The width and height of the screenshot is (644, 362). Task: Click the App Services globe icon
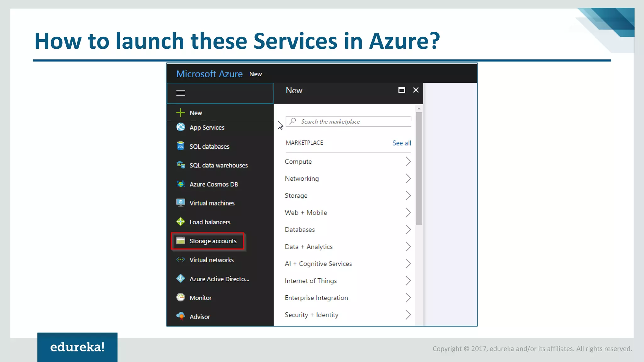click(180, 127)
